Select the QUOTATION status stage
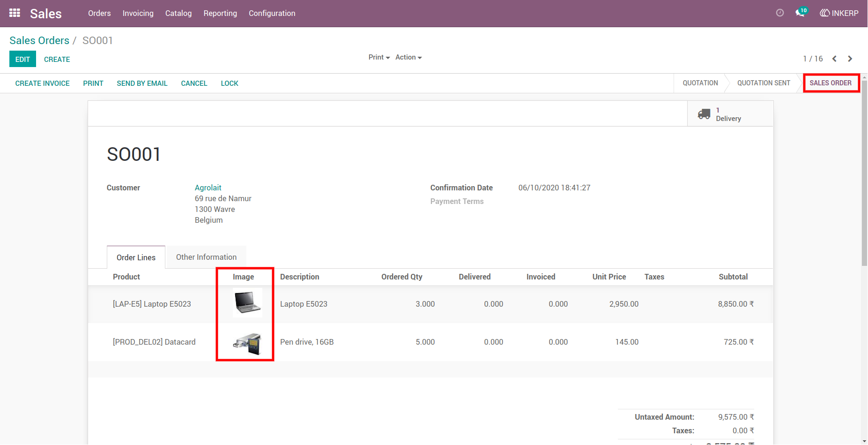 click(x=700, y=83)
